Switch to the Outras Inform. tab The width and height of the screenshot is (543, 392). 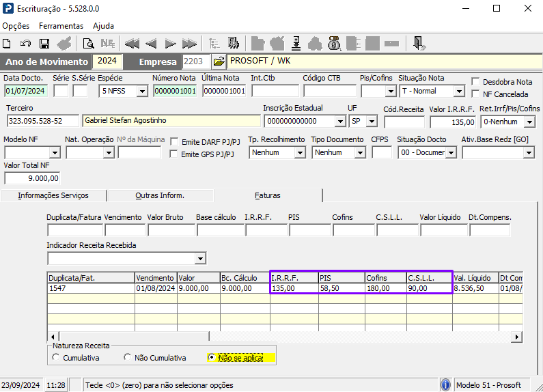[160, 195]
